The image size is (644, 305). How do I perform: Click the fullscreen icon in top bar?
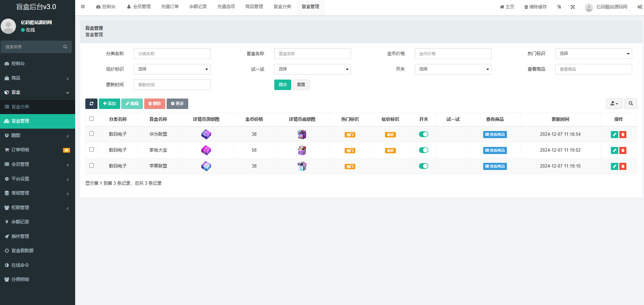tap(573, 7)
